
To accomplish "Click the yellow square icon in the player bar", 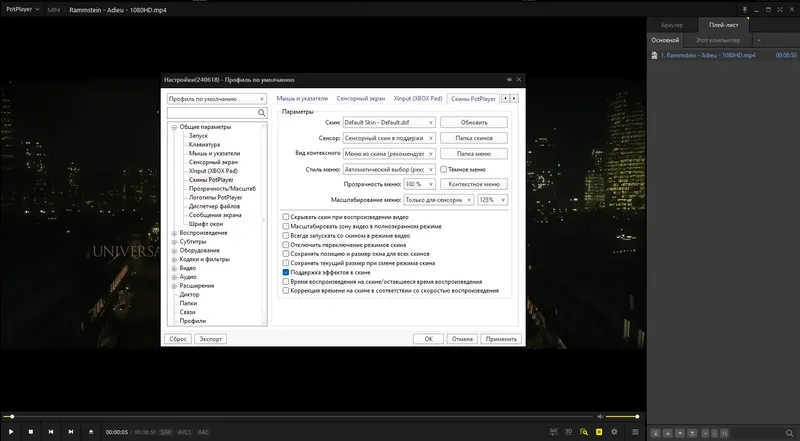I will [x=599, y=432].
